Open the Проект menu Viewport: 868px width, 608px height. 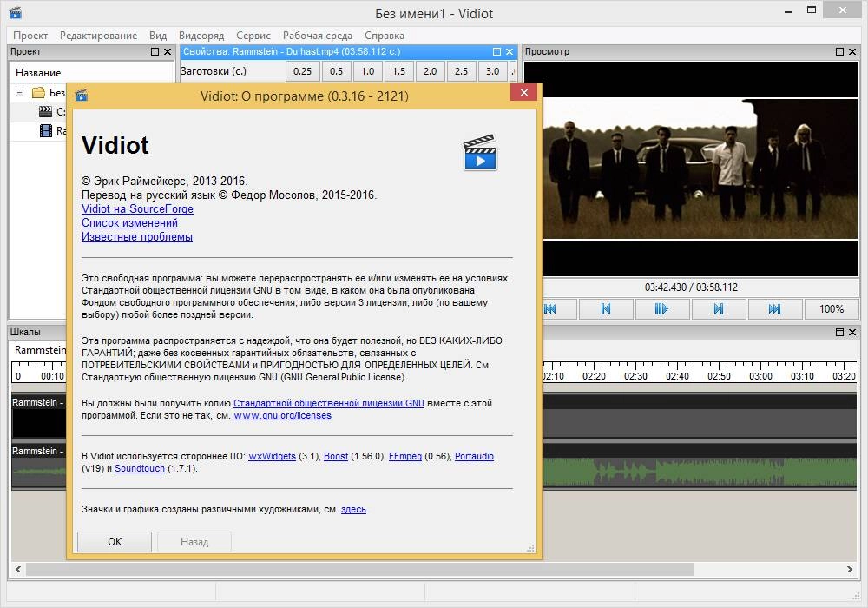coord(30,36)
